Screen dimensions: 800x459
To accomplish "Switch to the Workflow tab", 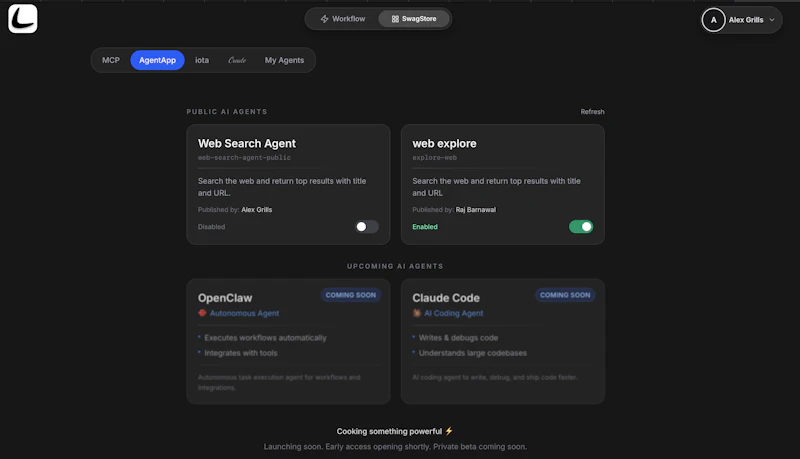I will [343, 19].
